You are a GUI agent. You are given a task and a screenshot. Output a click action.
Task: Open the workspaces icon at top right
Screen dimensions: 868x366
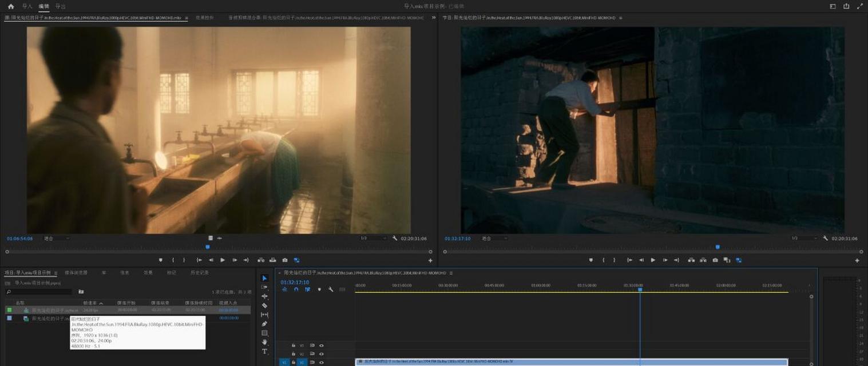point(833,6)
